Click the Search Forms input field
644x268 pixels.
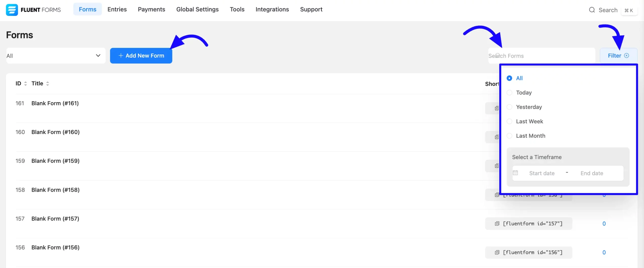coord(542,56)
